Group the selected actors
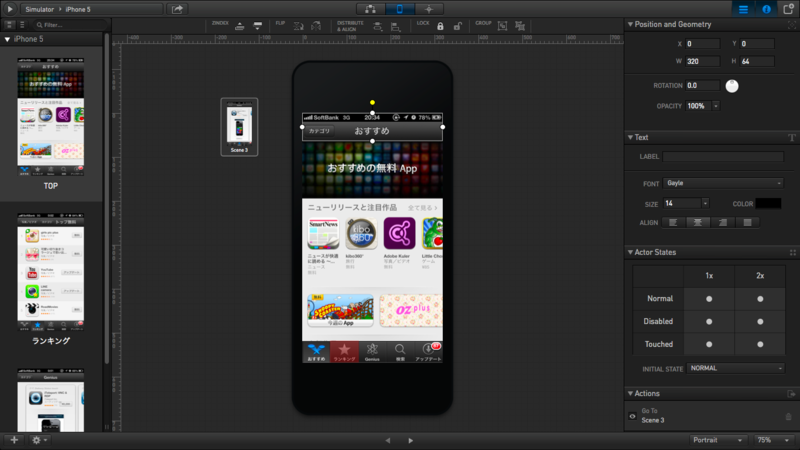 (x=503, y=26)
